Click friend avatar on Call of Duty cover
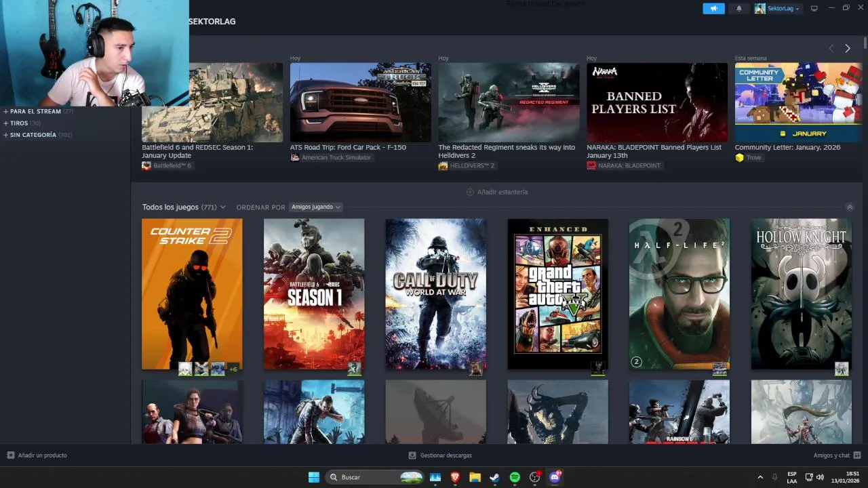The height and width of the screenshot is (488, 868). point(476,369)
